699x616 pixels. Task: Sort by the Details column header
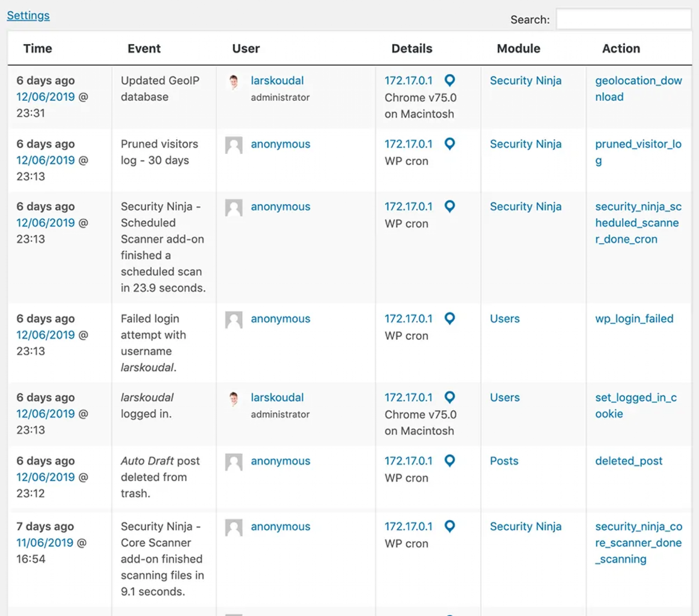[x=412, y=48]
